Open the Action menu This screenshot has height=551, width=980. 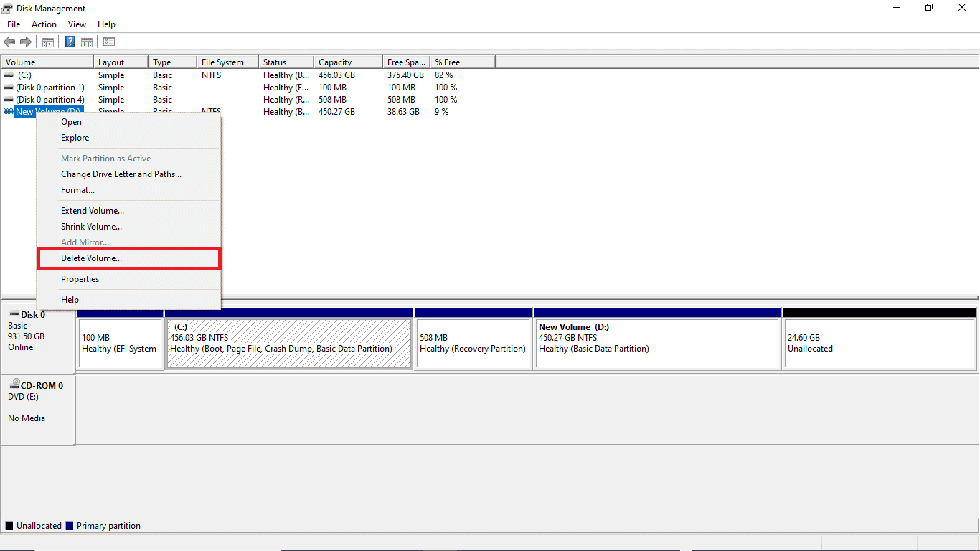(44, 24)
